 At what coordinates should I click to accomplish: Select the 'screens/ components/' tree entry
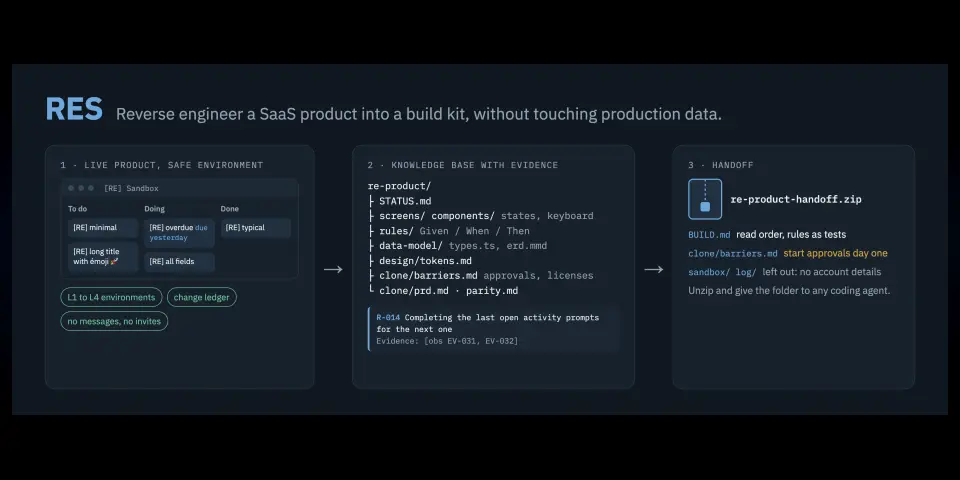(x=437, y=216)
